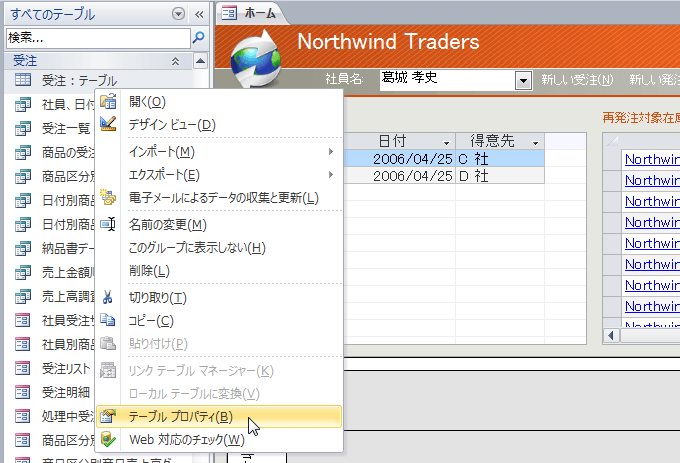The height and width of the screenshot is (463, 680).
Task: Click the 検索... search input field
Action: tap(98, 38)
